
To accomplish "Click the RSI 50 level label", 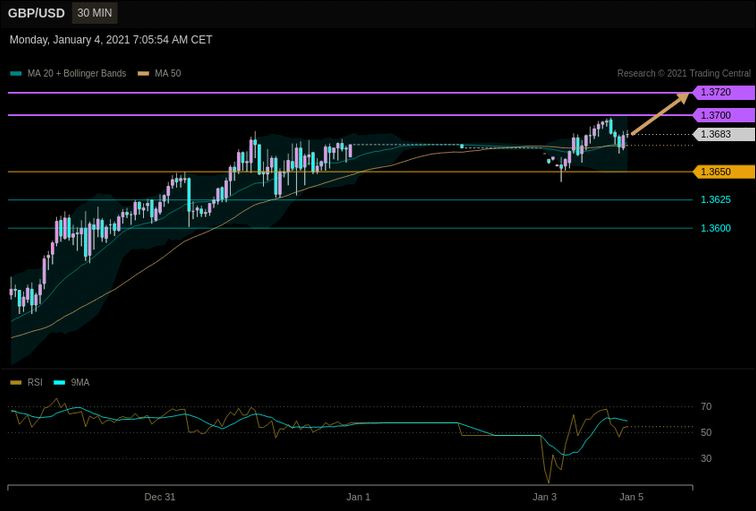I will click(x=706, y=432).
